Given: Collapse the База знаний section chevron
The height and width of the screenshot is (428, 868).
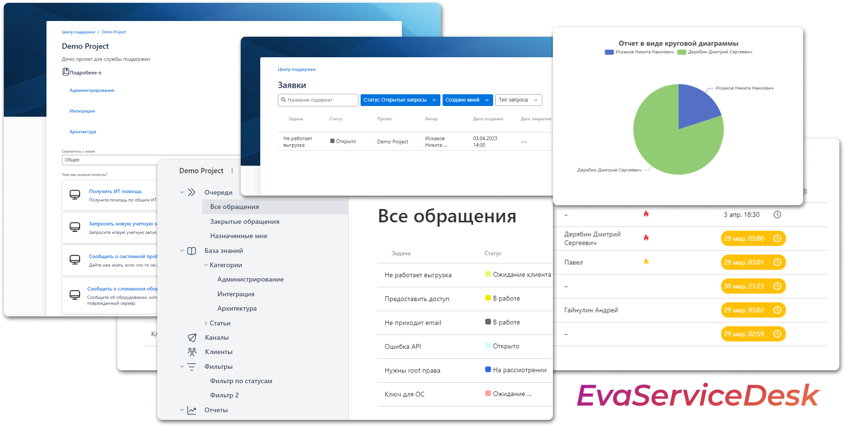Looking at the screenshot, I should click(x=182, y=251).
